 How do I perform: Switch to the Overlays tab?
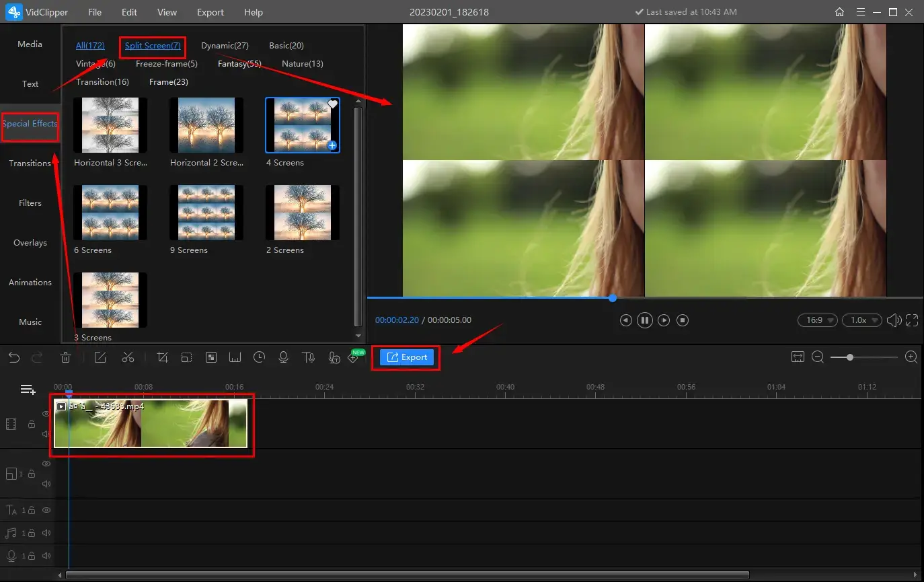tap(30, 242)
